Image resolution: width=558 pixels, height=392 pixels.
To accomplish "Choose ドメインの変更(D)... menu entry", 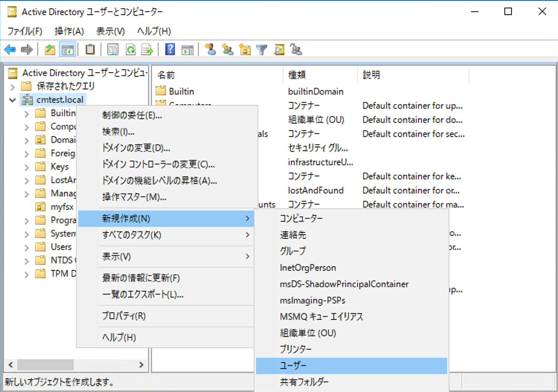I will coord(166,148).
